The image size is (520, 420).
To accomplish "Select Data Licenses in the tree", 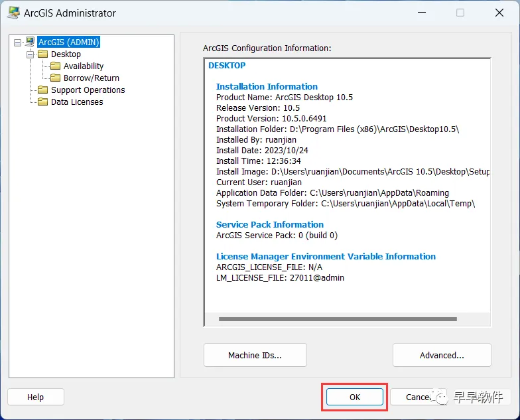I will 77,102.
